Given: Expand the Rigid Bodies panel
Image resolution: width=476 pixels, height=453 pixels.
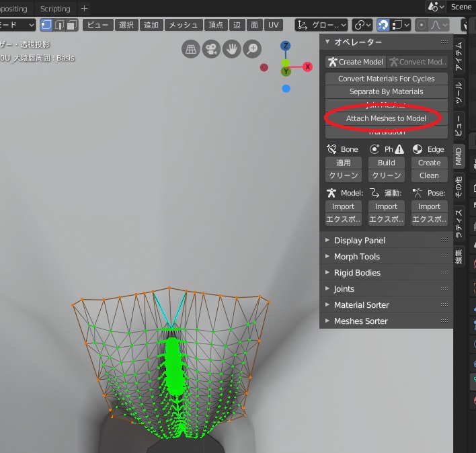Looking at the screenshot, I should [356, 273].
